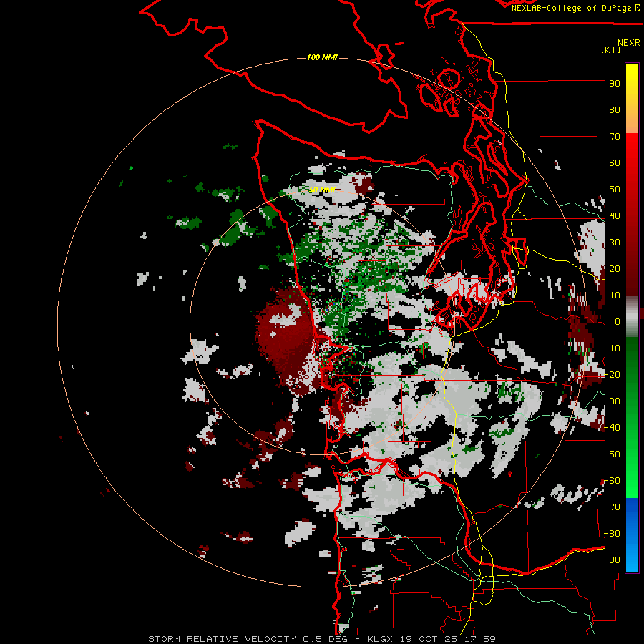Click the -30 value on velocity scale
The height and width of the screenshot is (644, 644).
point(612,401)
